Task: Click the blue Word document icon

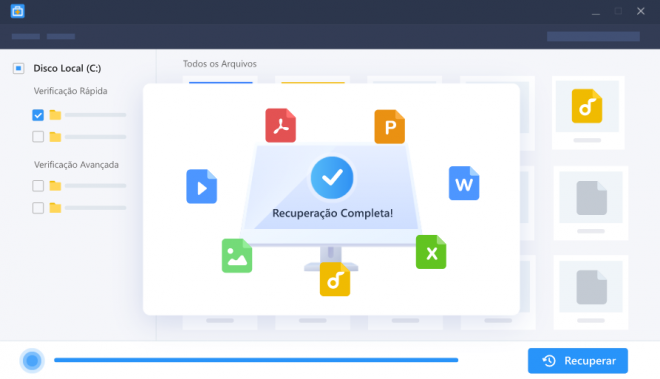Action: pos(464,183)
